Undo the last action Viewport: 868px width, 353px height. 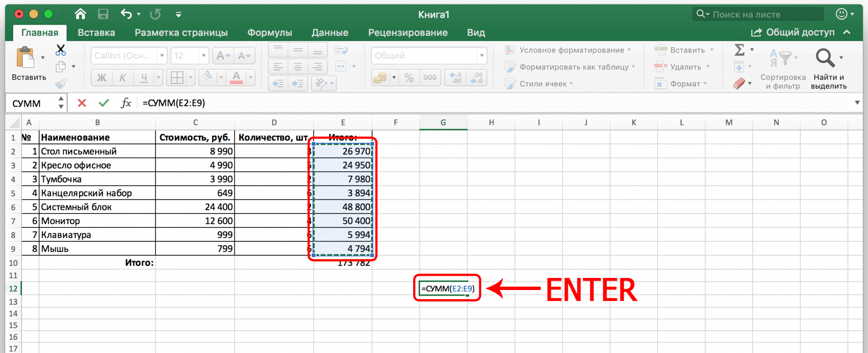[126, 14]
